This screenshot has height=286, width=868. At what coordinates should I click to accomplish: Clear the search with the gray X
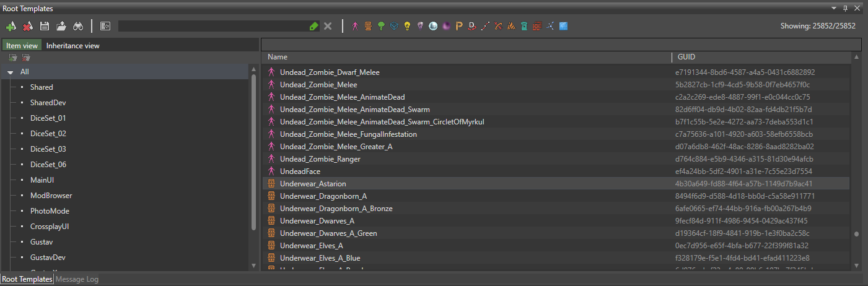(x=328, y=26)
